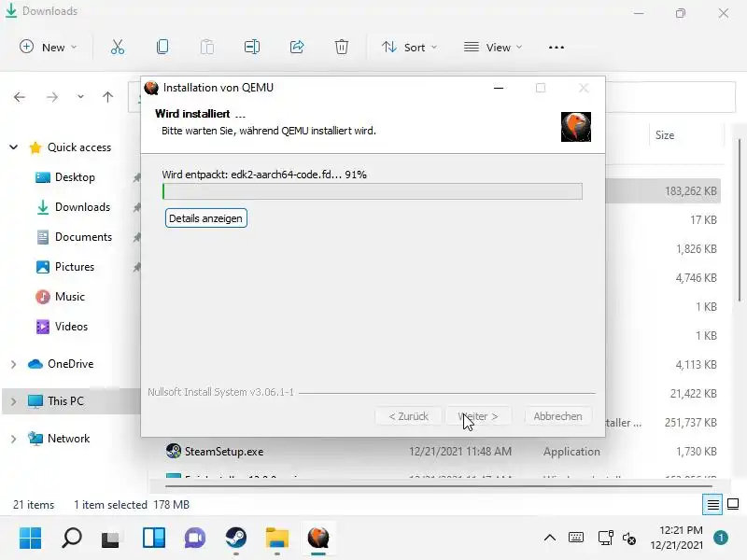Click the Rename icon in Explorer toolbar
Image resolution: width=747 pixels, height=560 pixels.
coord(252,48)
